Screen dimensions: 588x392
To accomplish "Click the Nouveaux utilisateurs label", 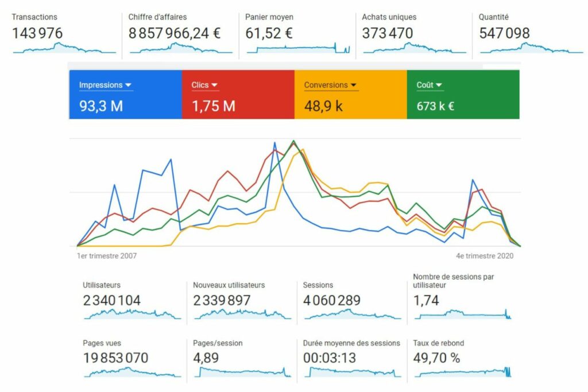I will click(x=229, y=285).
